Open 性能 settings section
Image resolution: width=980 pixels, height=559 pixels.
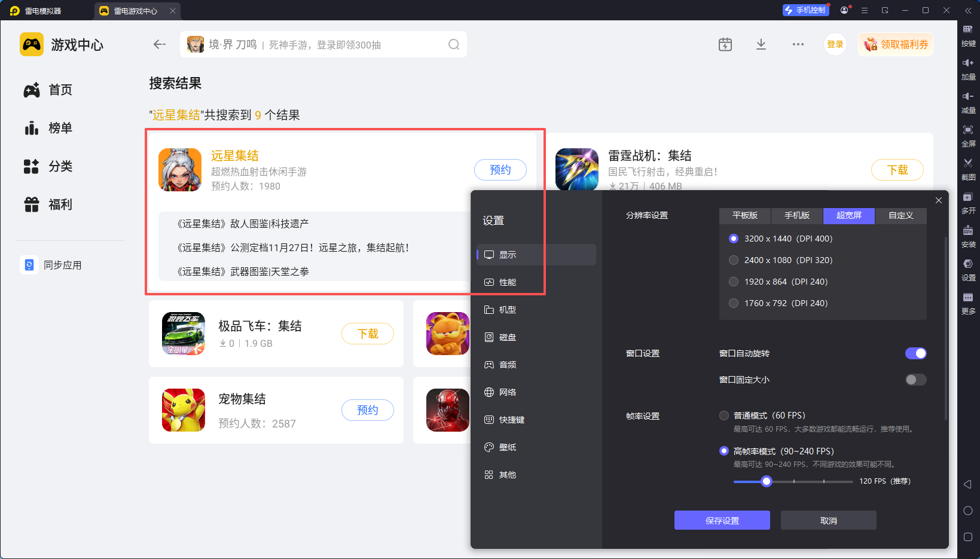tap(536, 282)
